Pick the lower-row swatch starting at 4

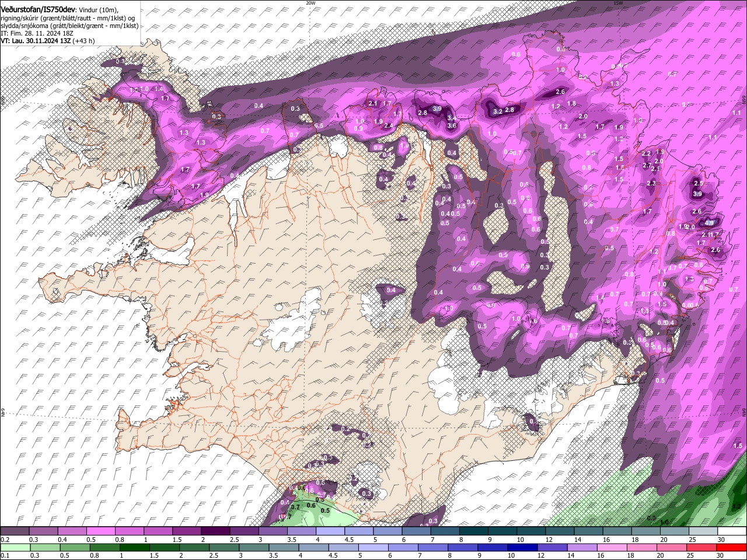pyautogui.click(x=313, y=548)
